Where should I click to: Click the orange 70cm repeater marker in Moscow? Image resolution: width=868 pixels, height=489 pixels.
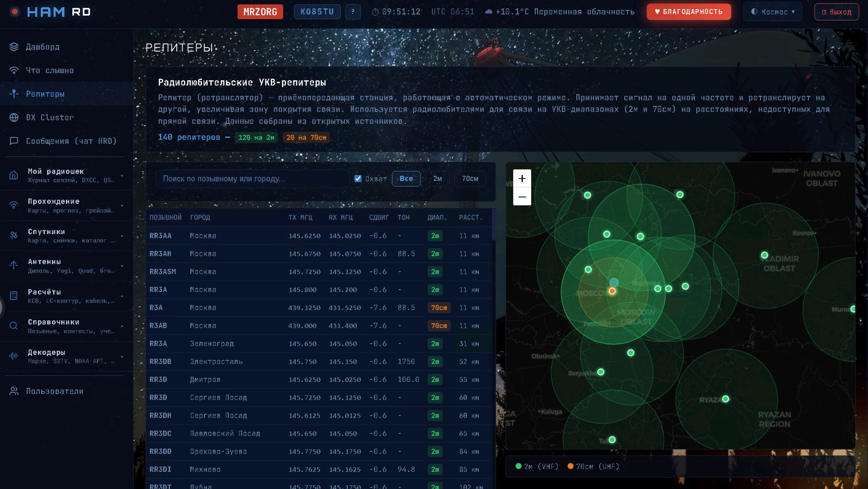(x=612, y=291)
